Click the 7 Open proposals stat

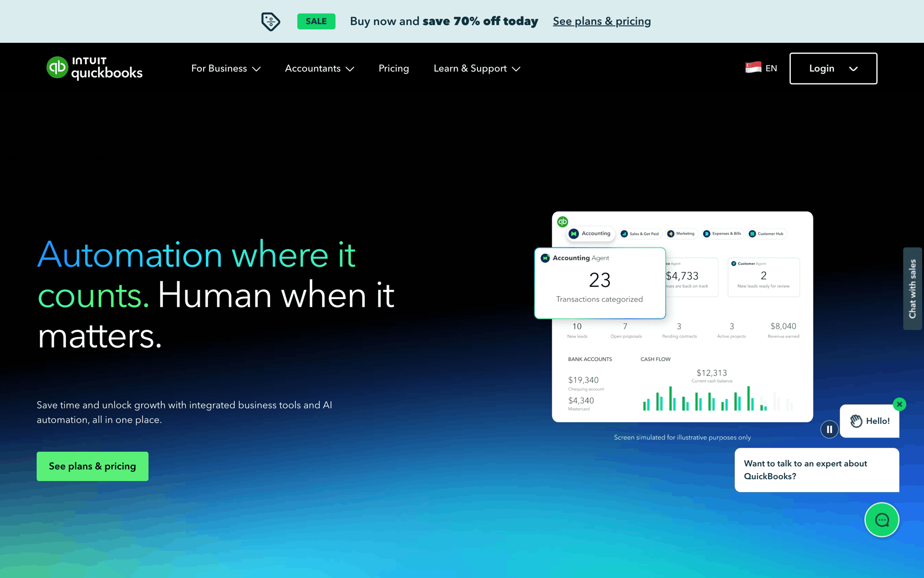point(626,330)
